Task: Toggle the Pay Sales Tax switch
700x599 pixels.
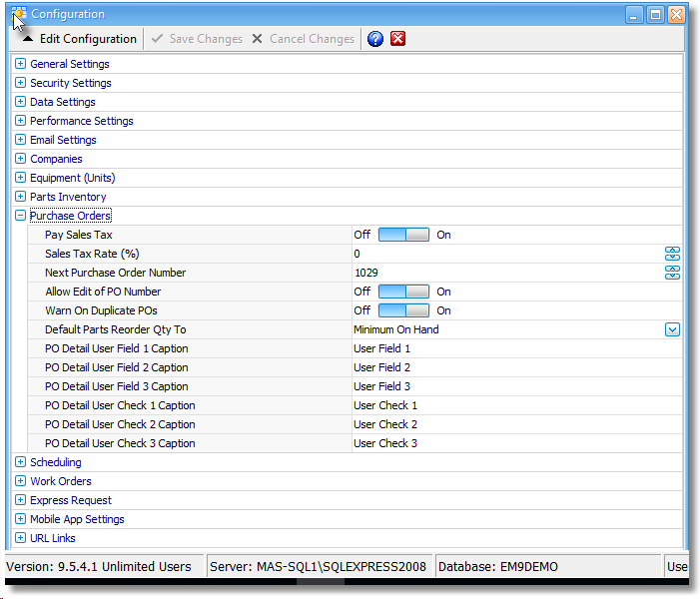Action: pyautogui.click(x=403, y=235)
